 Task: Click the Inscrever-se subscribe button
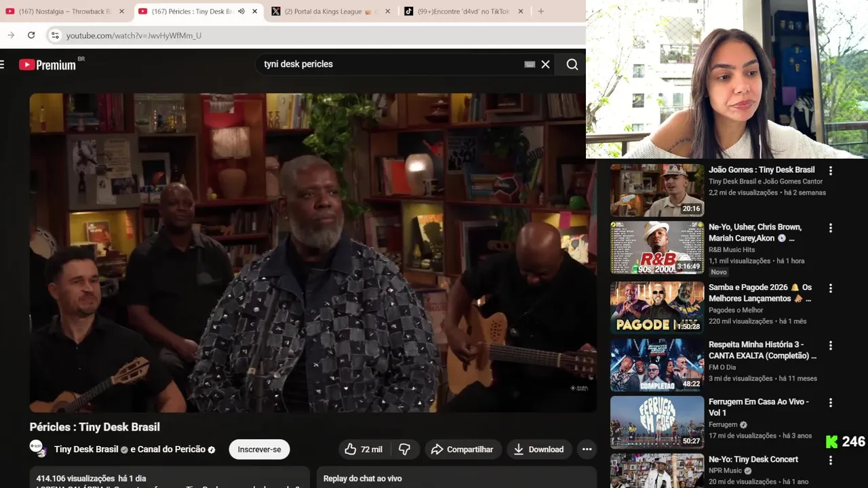tap(259, 449)
